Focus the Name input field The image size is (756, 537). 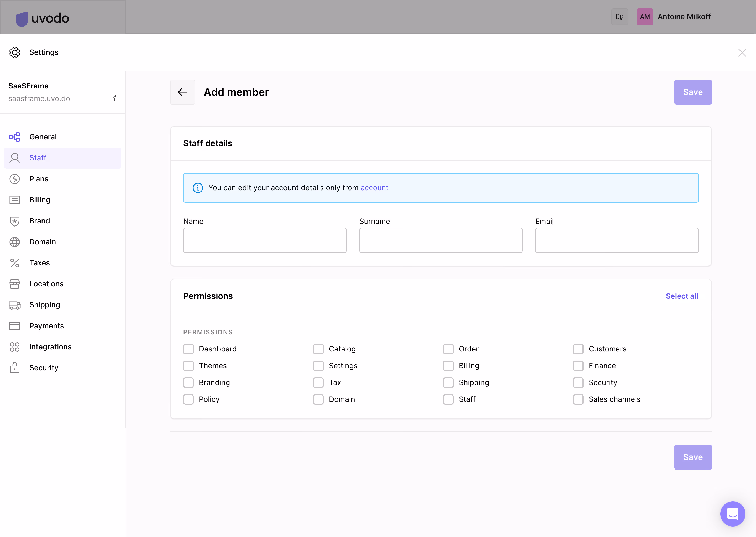click(x=265, y=240)
